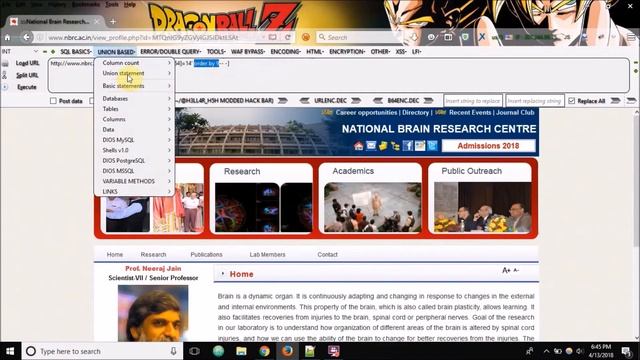Screen dimensions: 640x360
Task: Click the home icon in NBRC header
Action: [x=358, y=146]
